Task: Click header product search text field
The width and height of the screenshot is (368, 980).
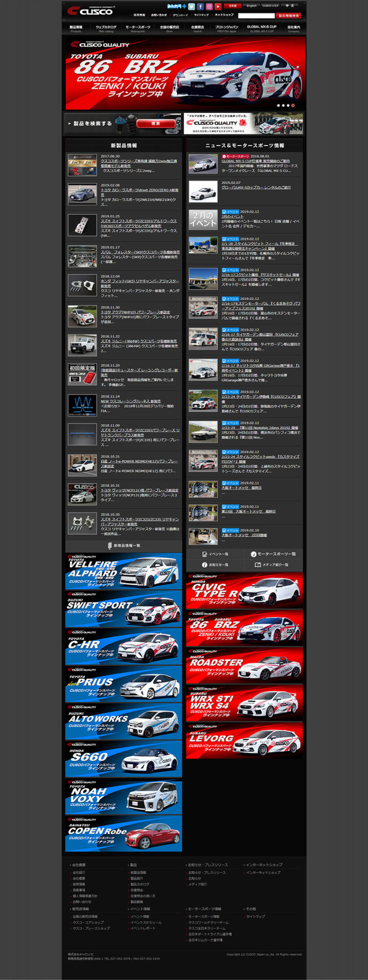Action: [x=256, y=16]
